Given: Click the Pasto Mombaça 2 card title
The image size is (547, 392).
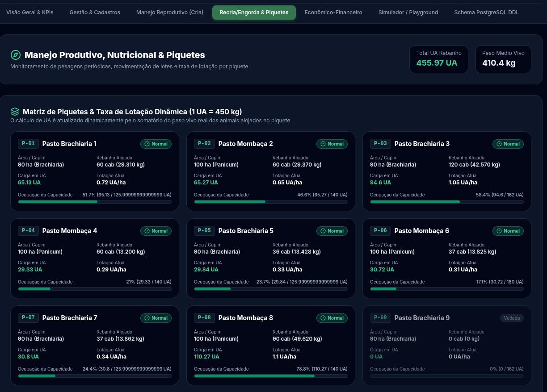Looking at the screenshot, I should click(x=245, y=144).
